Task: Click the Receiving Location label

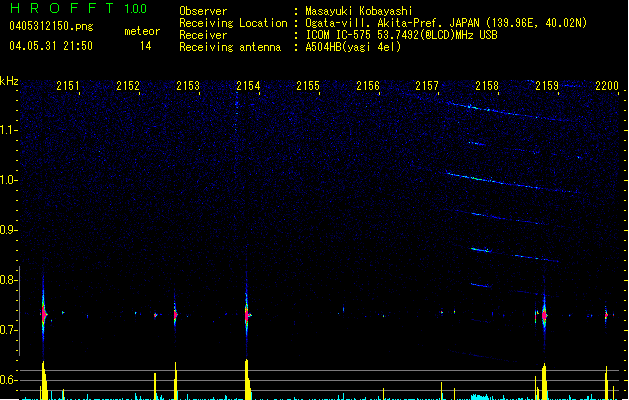Action: (x=233, y=23)
